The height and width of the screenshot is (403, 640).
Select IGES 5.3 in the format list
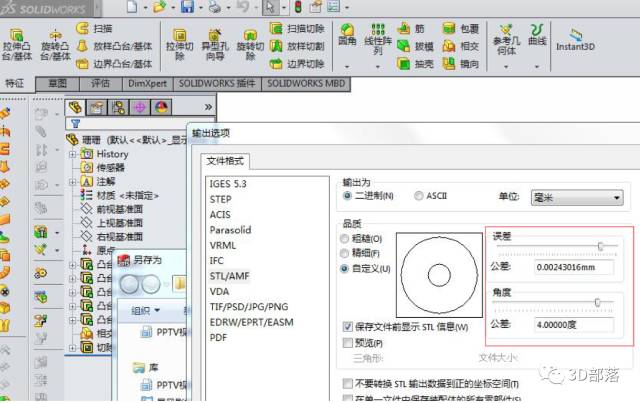[228, 184]
